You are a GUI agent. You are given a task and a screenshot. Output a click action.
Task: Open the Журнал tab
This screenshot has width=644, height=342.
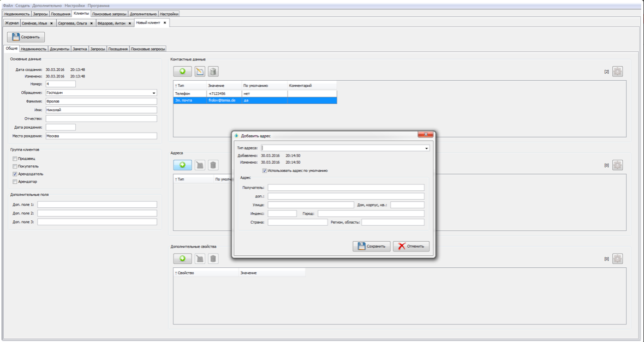click(11, 23)
